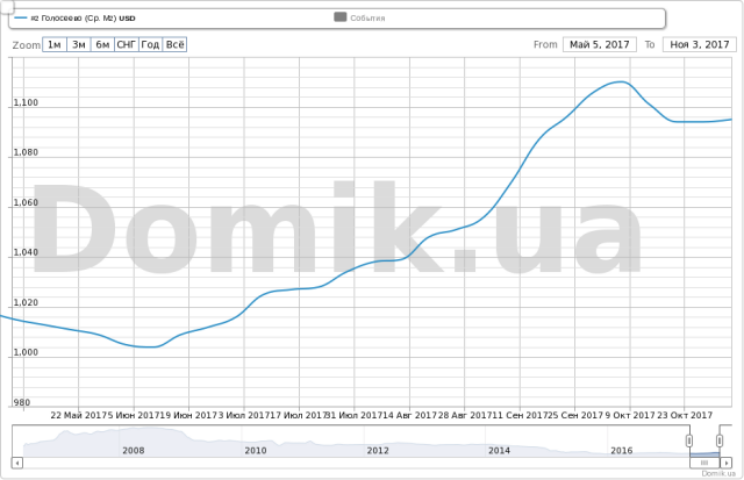Click the 980 y-axis label
Screen dimensions: 744x480
coord(22,403)
